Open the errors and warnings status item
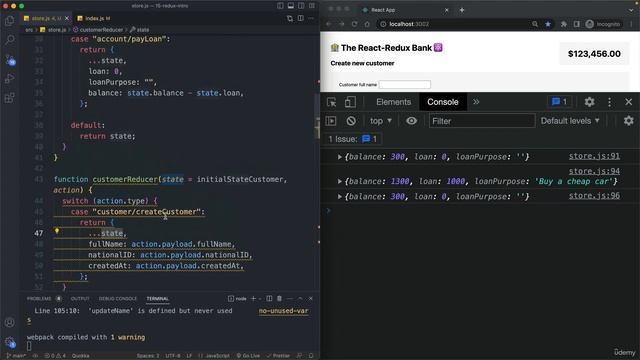The image size is (640, 360). pyautogui.click(x=55, y=356)
